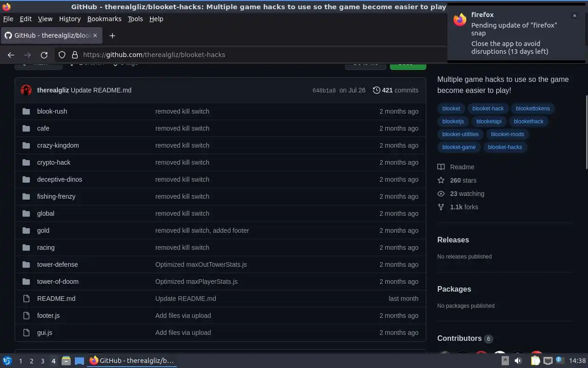Click the blookettokens topic tag

coord(533,109)
